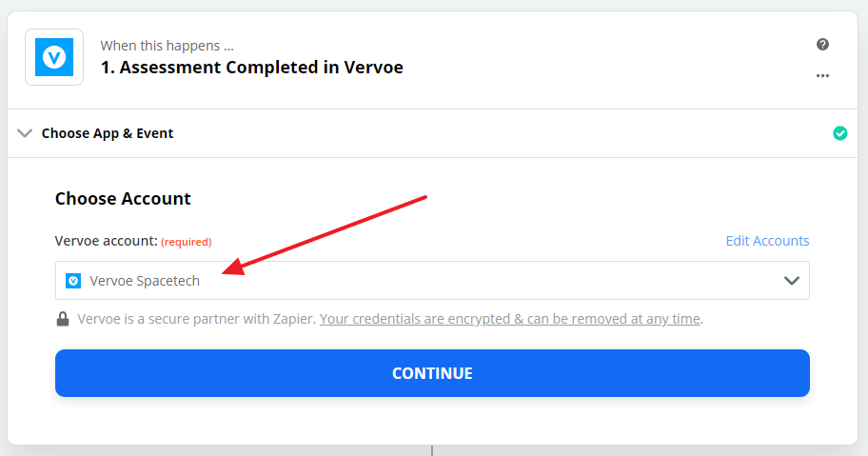The image size is (868, 456).
Task: Click the Choose Account heading
Action: tap(123, 199)
